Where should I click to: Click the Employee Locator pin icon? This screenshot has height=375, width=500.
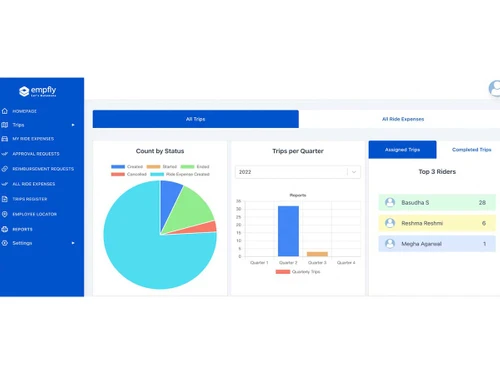click(5, 214)
